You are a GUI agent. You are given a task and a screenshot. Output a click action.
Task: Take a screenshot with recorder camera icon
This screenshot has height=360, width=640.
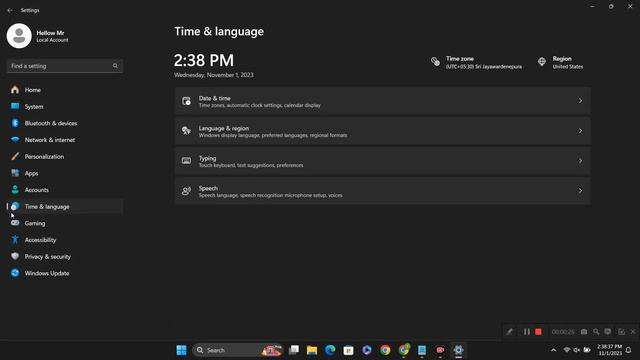584,332
